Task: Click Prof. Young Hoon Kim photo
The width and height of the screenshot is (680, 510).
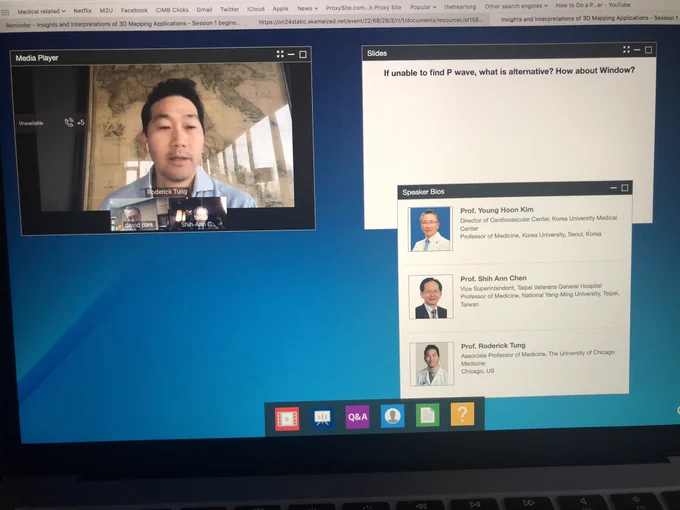Action: (430, 229)
